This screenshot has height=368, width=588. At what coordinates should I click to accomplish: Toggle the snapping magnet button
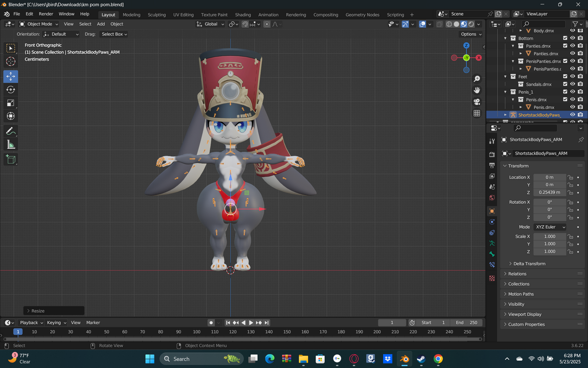245,24
